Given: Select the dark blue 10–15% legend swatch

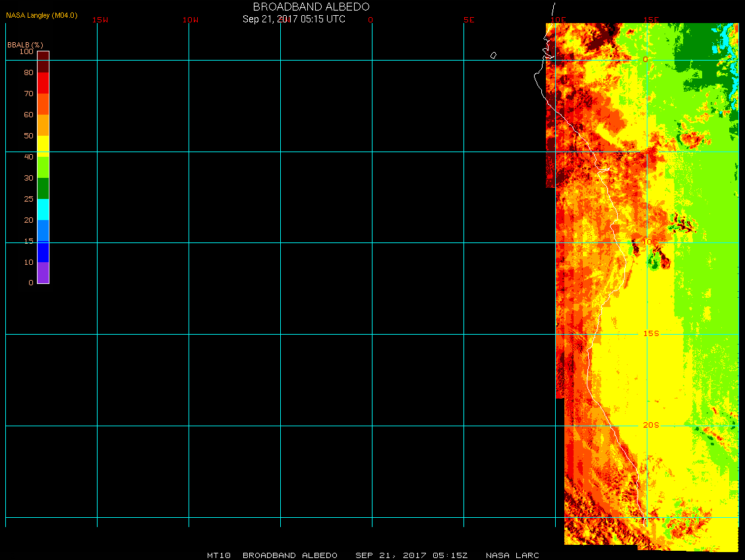Looking at the screenshot, I should point(43,252).
